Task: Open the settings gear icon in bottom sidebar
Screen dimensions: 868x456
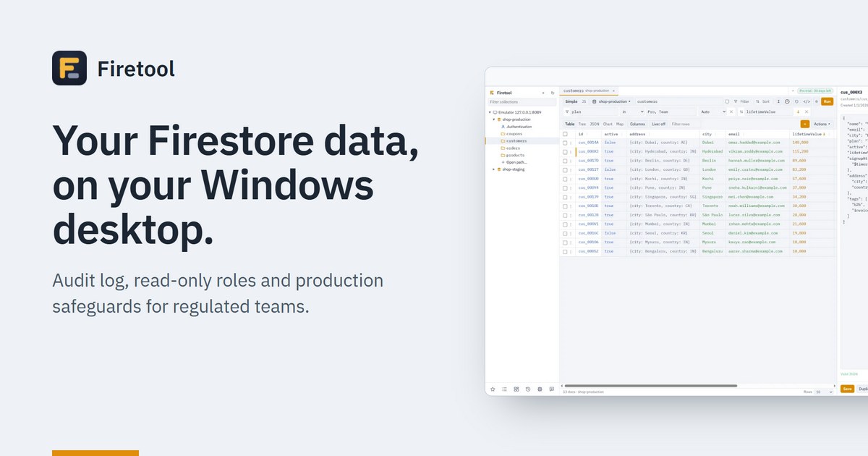Action: (540, 389)
